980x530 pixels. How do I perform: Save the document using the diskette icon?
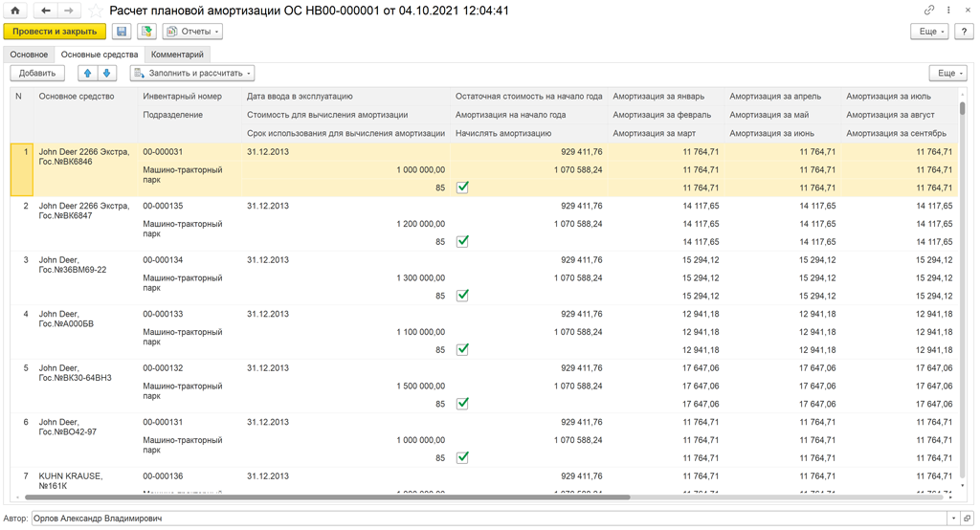(x=122, y=32)
